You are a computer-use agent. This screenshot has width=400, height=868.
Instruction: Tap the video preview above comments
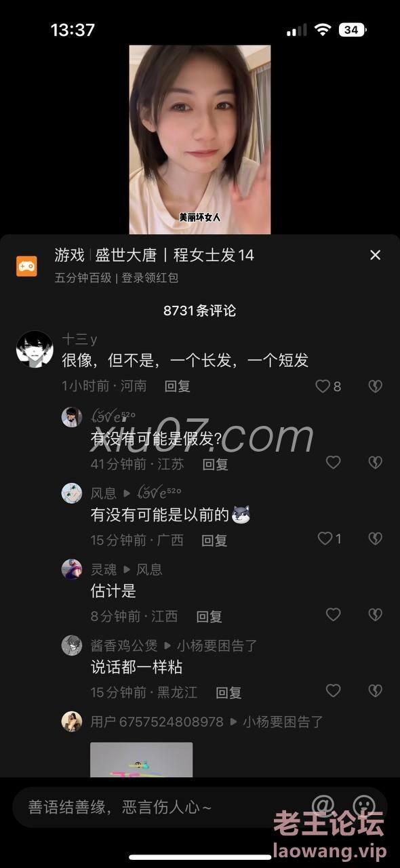point(200,140)
